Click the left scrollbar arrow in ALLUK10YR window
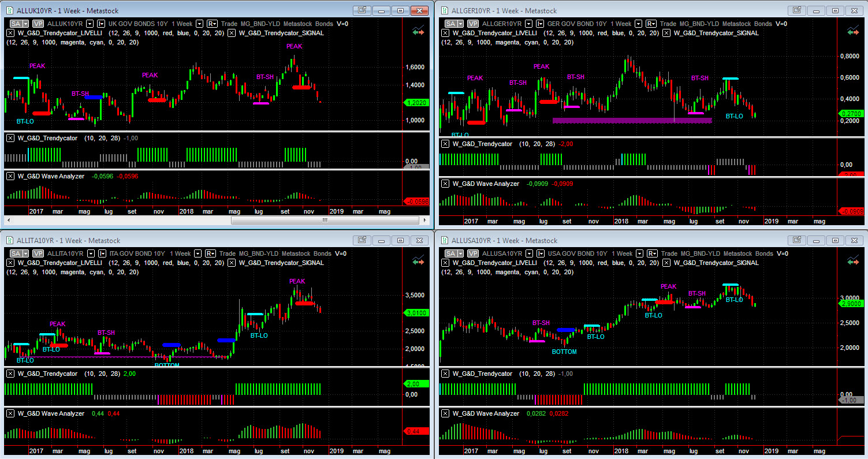The width and height of the screenshot is (868, 459). pyautogui.click(x=8, y=220)
